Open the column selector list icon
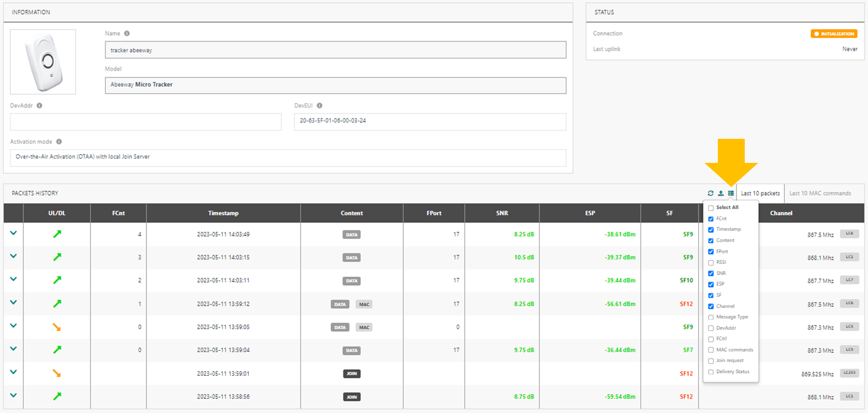Screen dimensions: 868x413 (731, 193)
